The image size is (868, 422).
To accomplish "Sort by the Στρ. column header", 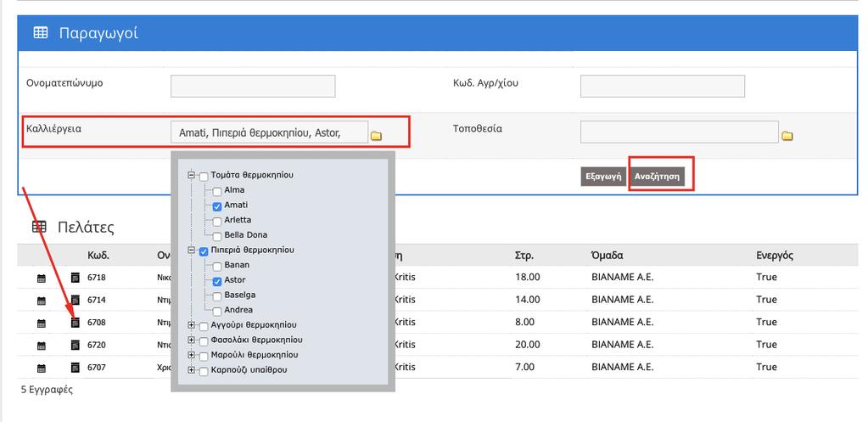I will pos(524,256).
